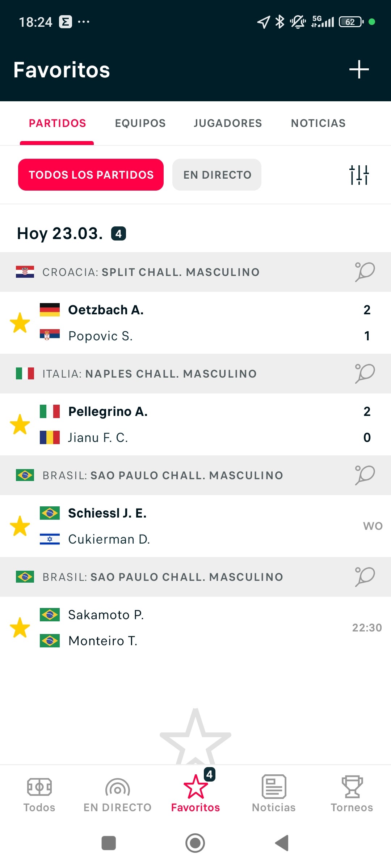
Task: Switch to the JUGADORES tab
Action: click(x=228, y=123)
